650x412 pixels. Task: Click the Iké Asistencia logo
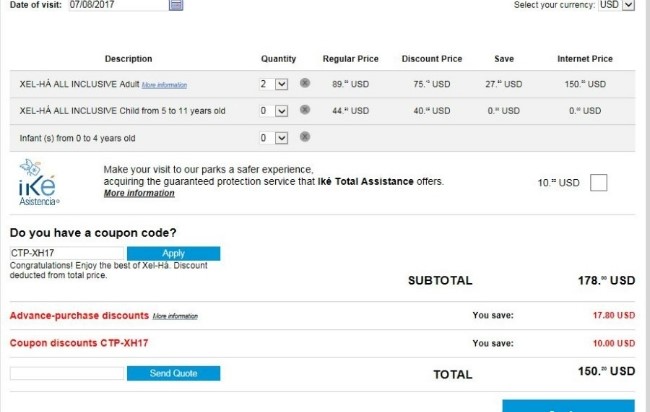(x=37, y=182)
